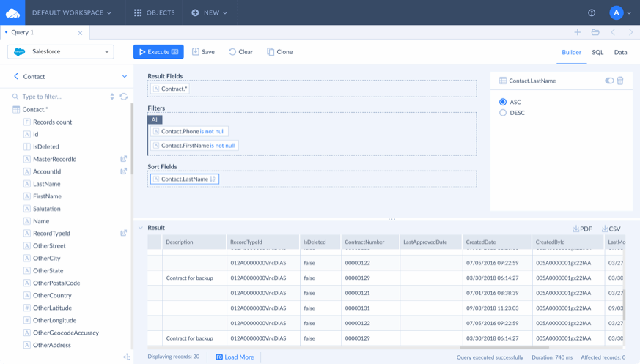Open the Salesforce connection dropdown
Screen dimensions: 640x364
pyautogui.click(x=60, y=52)
